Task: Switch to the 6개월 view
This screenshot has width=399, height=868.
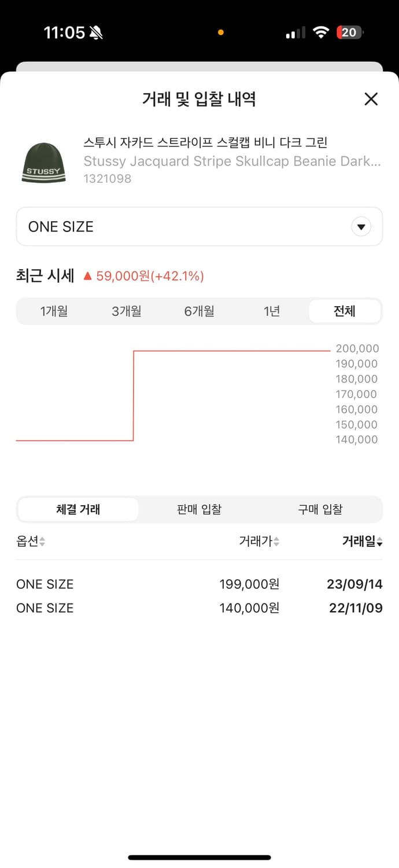Action: click(199, 311)
